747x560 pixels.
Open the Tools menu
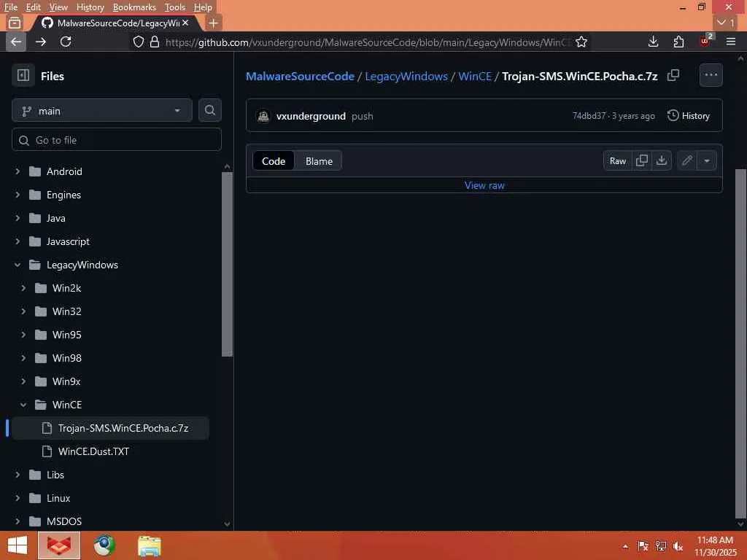point(175,7)
